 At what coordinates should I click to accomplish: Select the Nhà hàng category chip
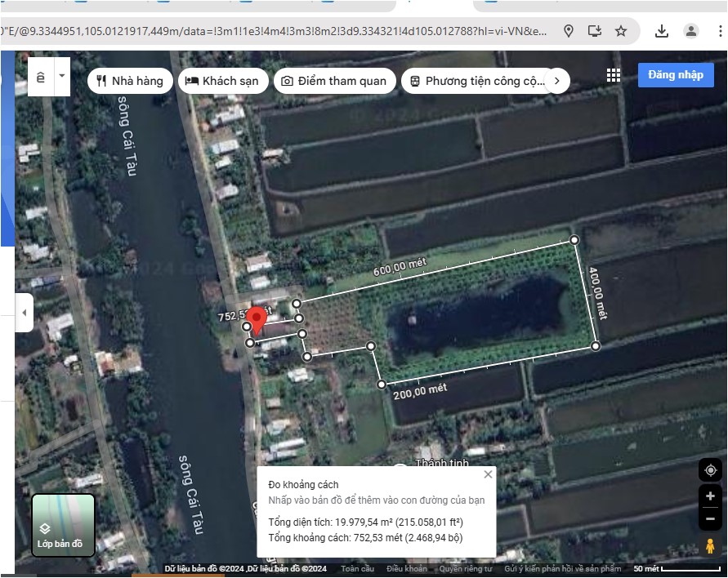point(130,81)
